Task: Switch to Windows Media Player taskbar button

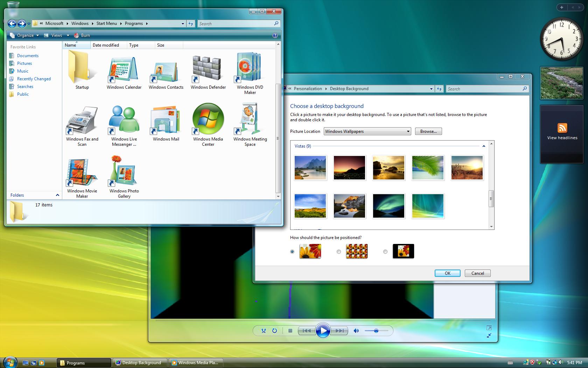Action: tap(196, 363)
